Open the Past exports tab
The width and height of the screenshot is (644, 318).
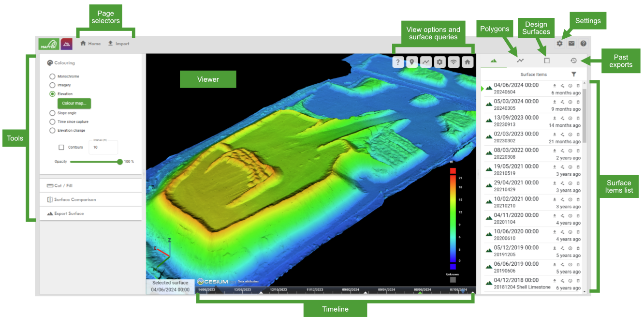coord(573,61)
